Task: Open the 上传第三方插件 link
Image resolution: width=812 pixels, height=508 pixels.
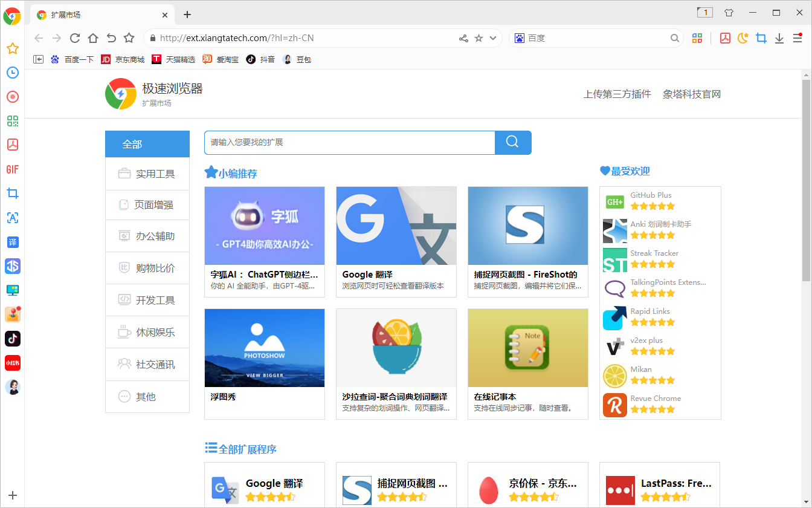Action: pyautogui.click(x=617, y=94)
